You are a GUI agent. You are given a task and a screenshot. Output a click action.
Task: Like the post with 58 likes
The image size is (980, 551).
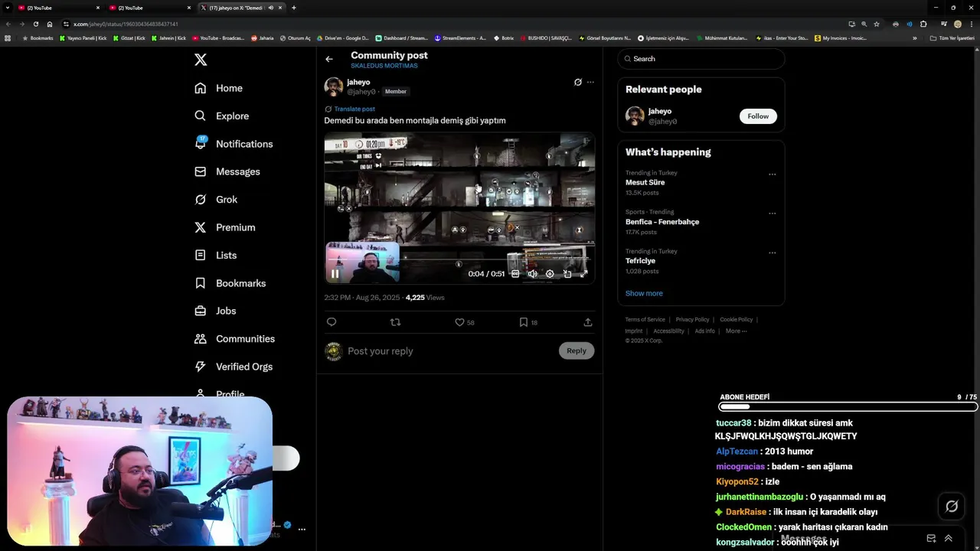pos(464,322)
